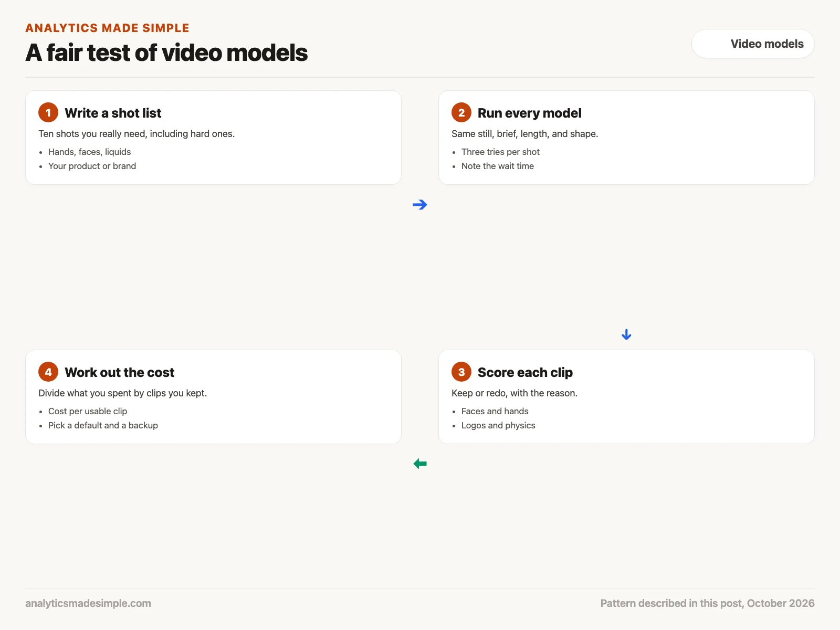Screen dimensions: 840x630
Task: Click the bullet Cost per usable clip
Action: 88,411
